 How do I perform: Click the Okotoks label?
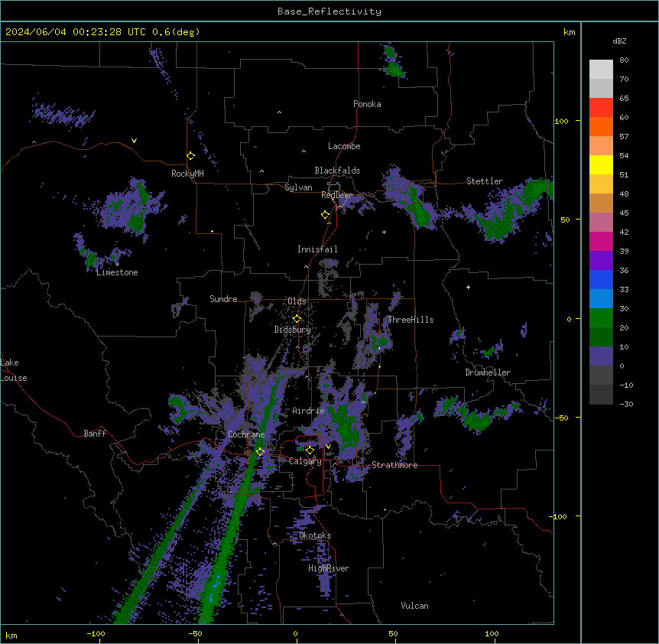click(x=315, y=535)
